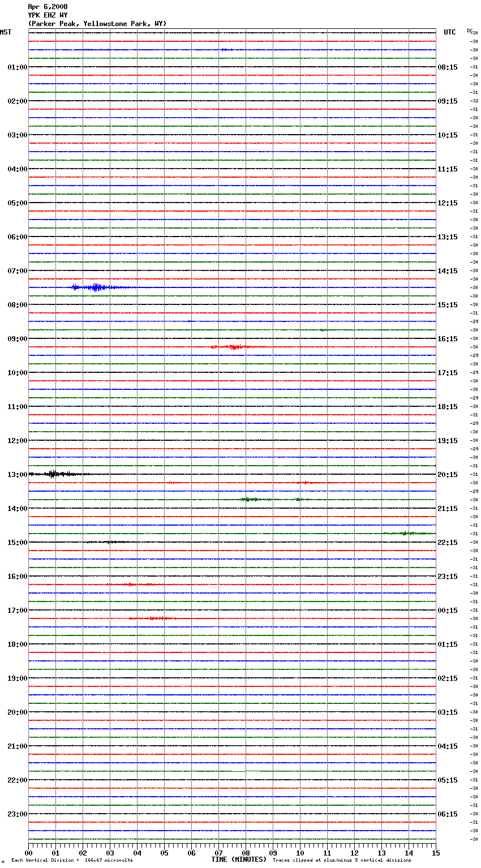Screen dimensions: 481x868
Task: Click the location text "Parker Peak, Yellowstone Park, WY"
Action: [97, 24]
